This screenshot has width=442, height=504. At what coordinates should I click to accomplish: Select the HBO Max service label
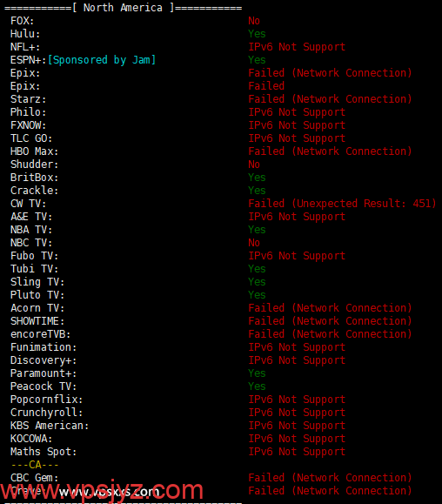35,151
